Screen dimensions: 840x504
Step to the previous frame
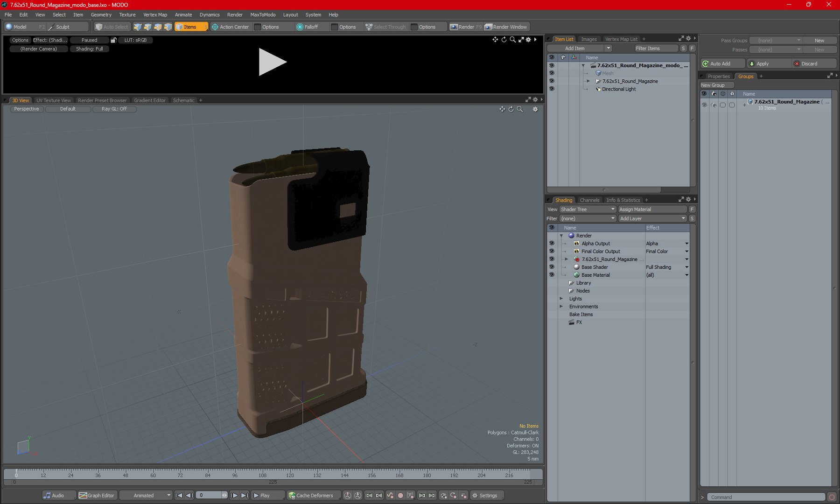(x=189, y=496)
